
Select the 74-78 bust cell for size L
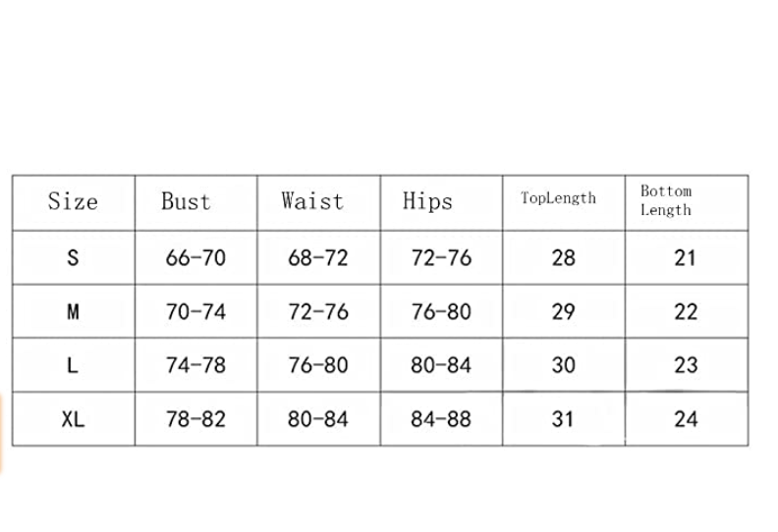point(195,365)
